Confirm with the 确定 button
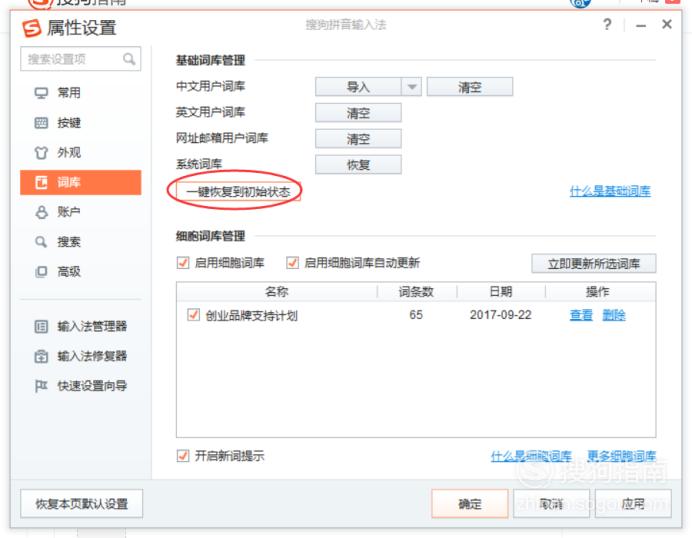This screenshot has height=538, width=692. tap(470, 504)
